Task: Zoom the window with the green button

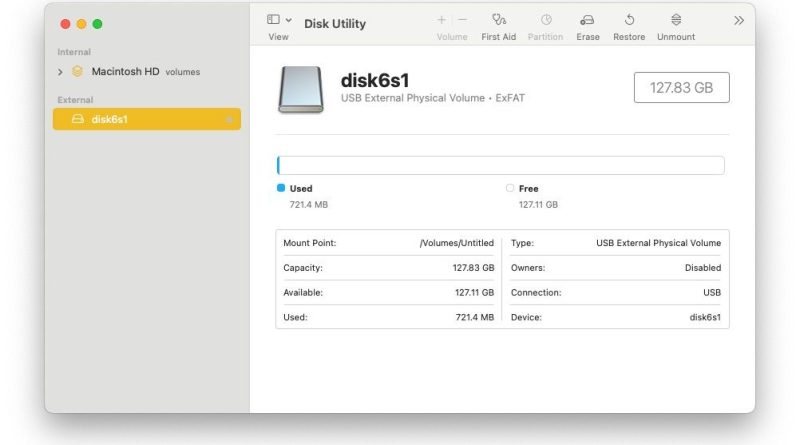Action: pyautogui.click(x=97, y=24)
